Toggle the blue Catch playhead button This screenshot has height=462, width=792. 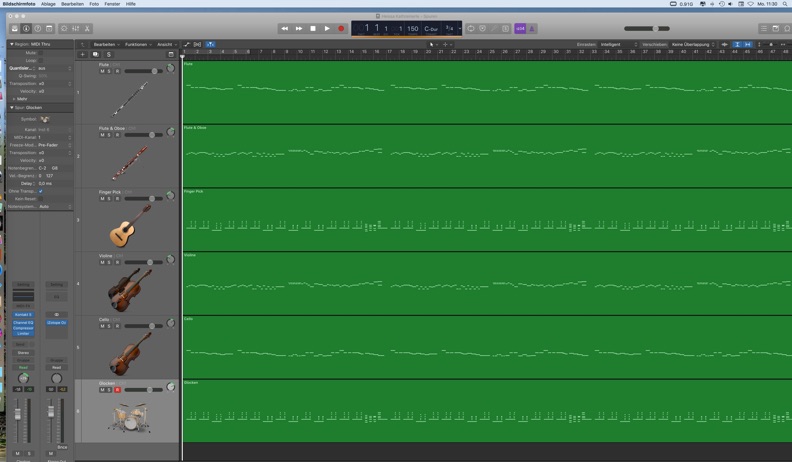[x=210, y=44]
